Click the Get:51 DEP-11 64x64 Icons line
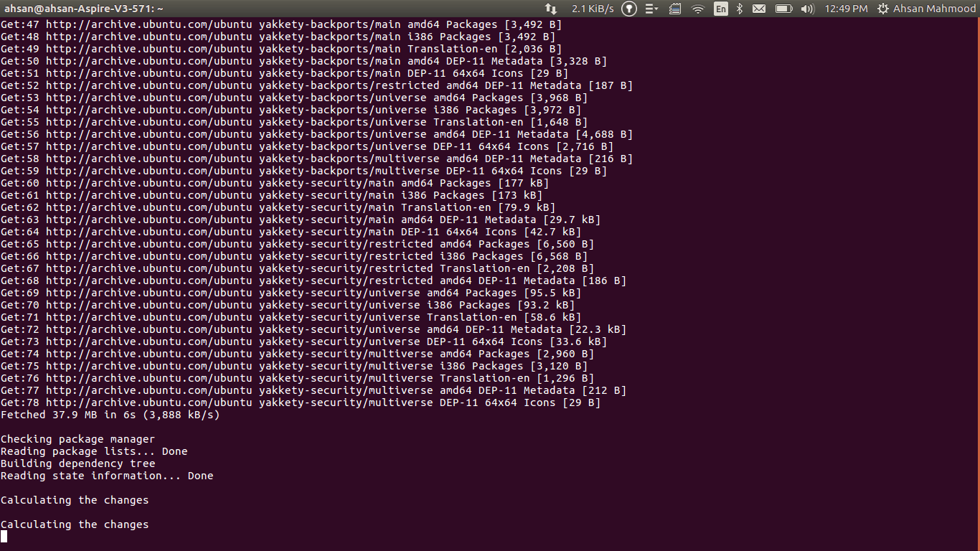This screenshot has height=551, width=980. (285, 73)
